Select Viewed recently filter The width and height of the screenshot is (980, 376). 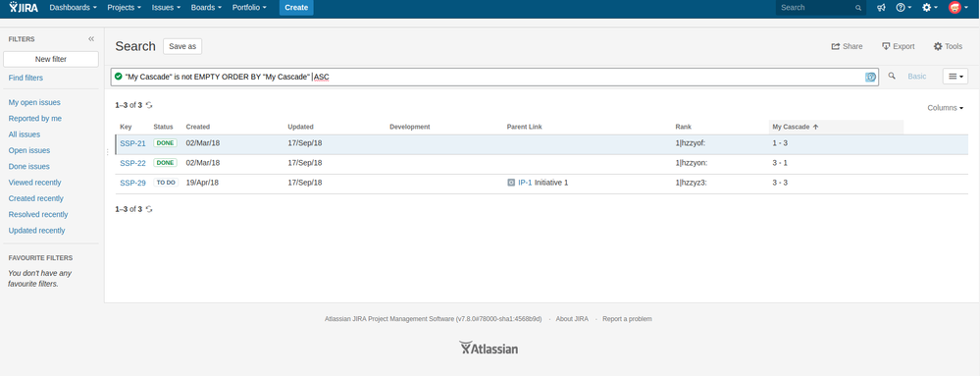35,183
